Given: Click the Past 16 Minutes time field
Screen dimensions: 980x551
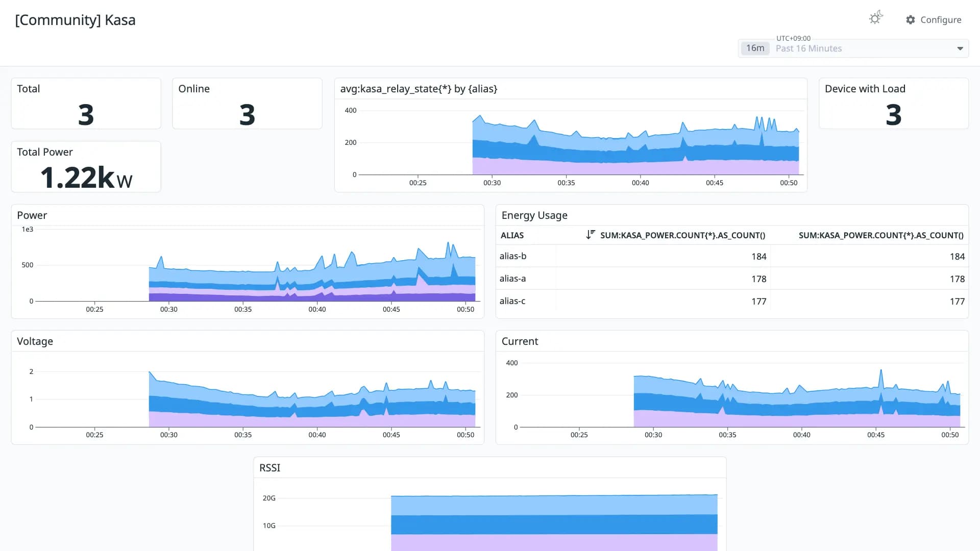Looking at the screenshot, I should click(853, 48).
